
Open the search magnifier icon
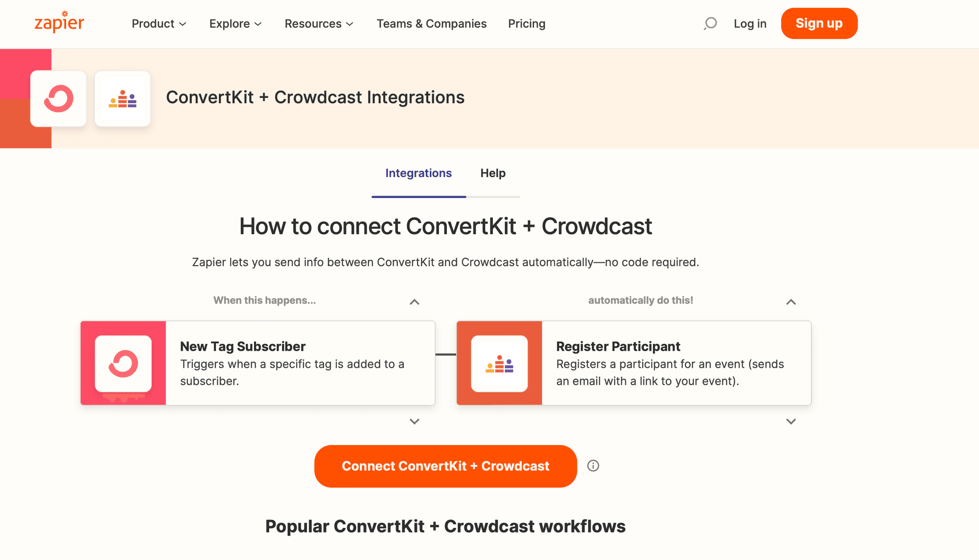pyautogui.click(x=710, y=23)
